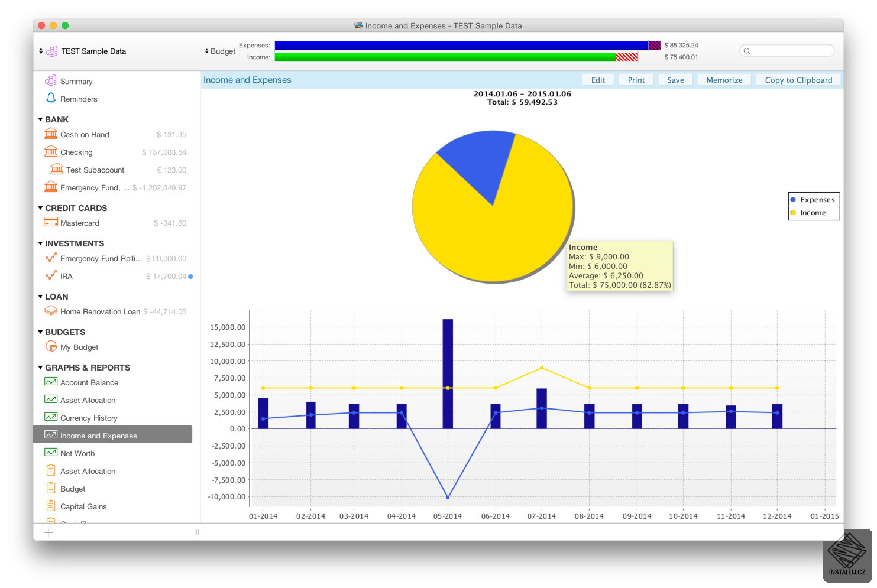
Task: Click the Emergency Fund Rollover investment icon
Action: coord(51,258)
